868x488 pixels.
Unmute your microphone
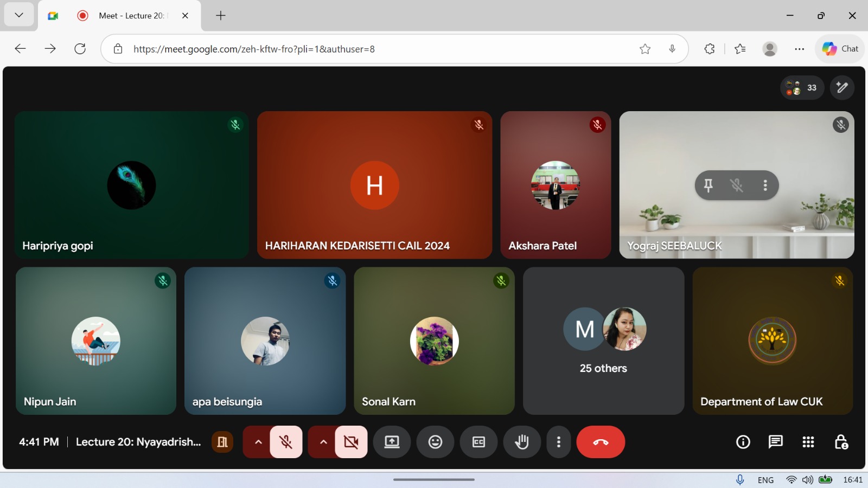click(x=286, y=442)
